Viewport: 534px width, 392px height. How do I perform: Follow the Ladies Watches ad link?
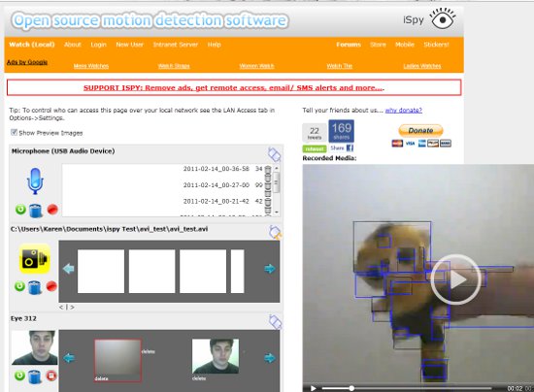[422, 66]
